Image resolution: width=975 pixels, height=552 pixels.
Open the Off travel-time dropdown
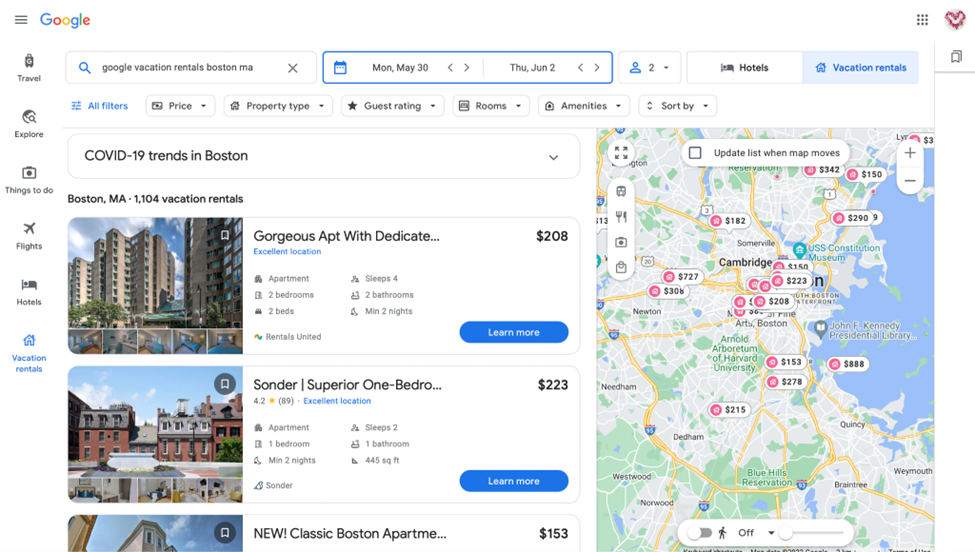pos(756,533)
